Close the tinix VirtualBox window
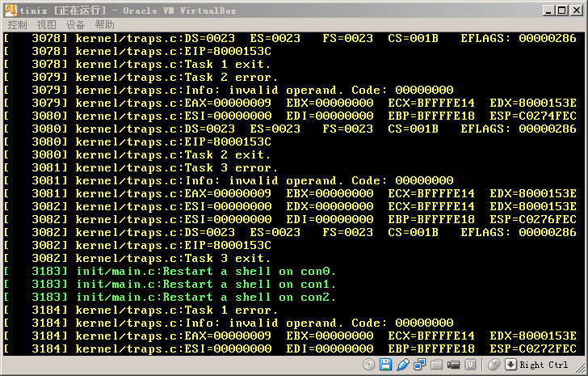The image size is (588, 376). tap(577, 11)
